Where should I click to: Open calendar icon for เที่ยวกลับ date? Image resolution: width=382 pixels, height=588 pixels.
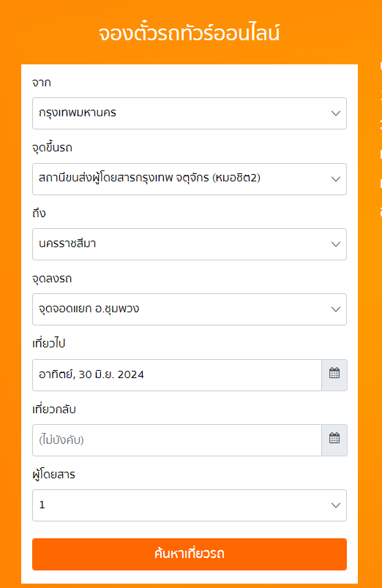pos(334,440)
